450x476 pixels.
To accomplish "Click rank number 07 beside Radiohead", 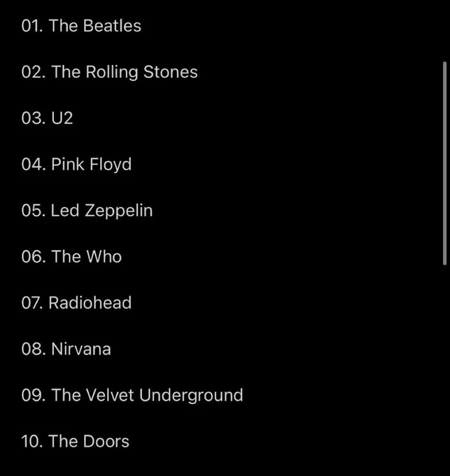I will [32, 302].
